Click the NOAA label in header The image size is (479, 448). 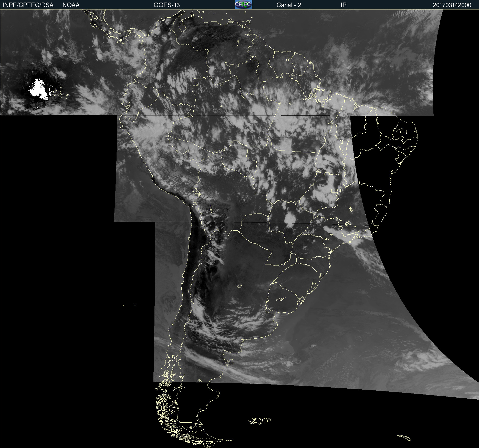71,5
